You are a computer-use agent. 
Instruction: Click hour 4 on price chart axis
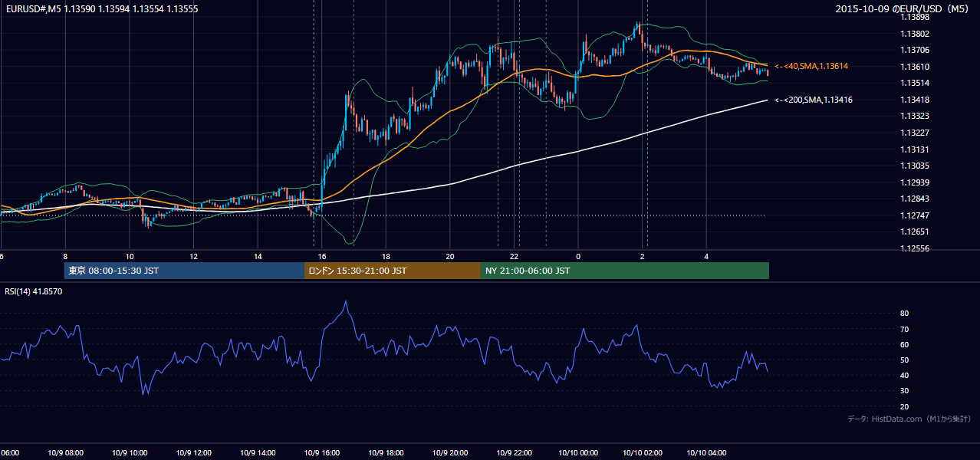tap(706, 256)
